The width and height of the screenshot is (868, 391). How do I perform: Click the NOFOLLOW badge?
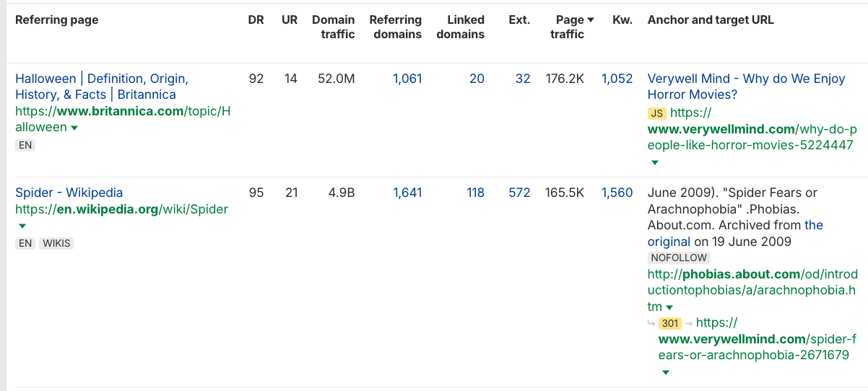coord(679,258)
